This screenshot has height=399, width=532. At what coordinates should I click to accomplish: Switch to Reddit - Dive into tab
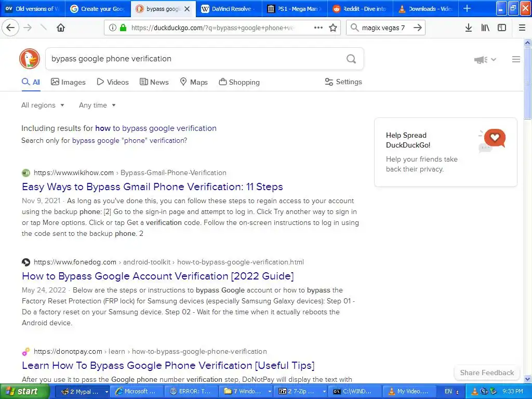pos(360,9)
